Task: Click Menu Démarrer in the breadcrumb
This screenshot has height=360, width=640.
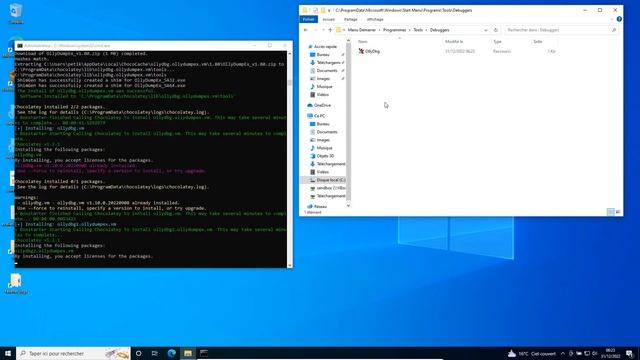Action: click(x=362, y=30)
